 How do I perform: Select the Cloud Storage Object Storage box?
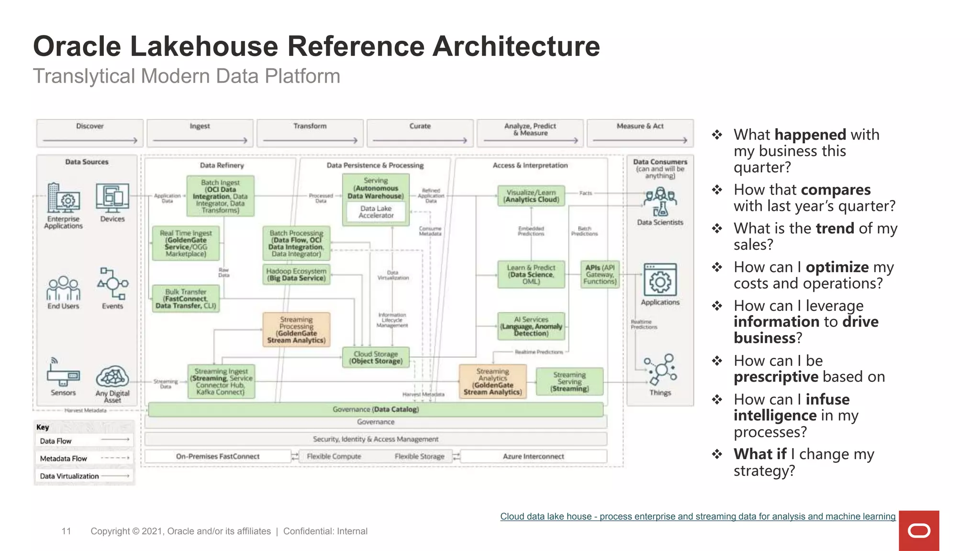click(376, 357)
